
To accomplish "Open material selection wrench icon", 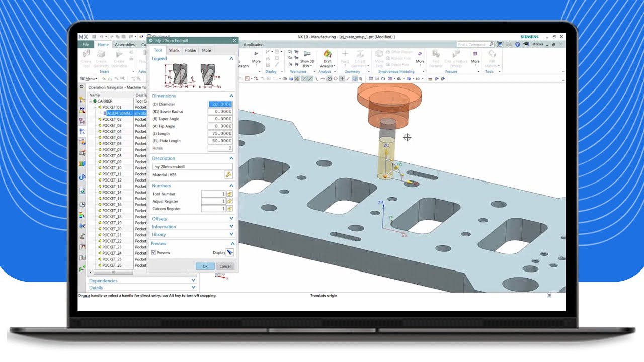I will click(x=228, y=175).
